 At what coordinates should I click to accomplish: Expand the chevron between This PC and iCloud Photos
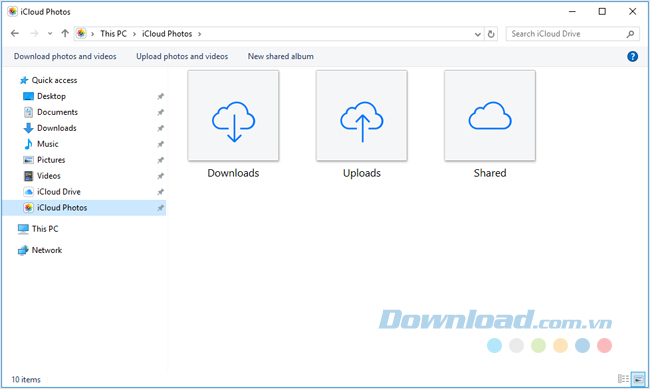[134, 34]
